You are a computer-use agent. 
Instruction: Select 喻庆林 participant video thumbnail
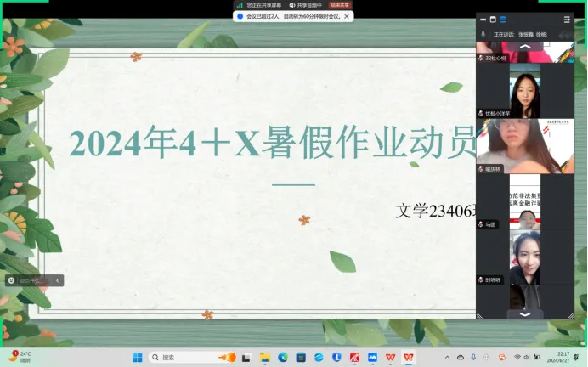pos(525,145)
